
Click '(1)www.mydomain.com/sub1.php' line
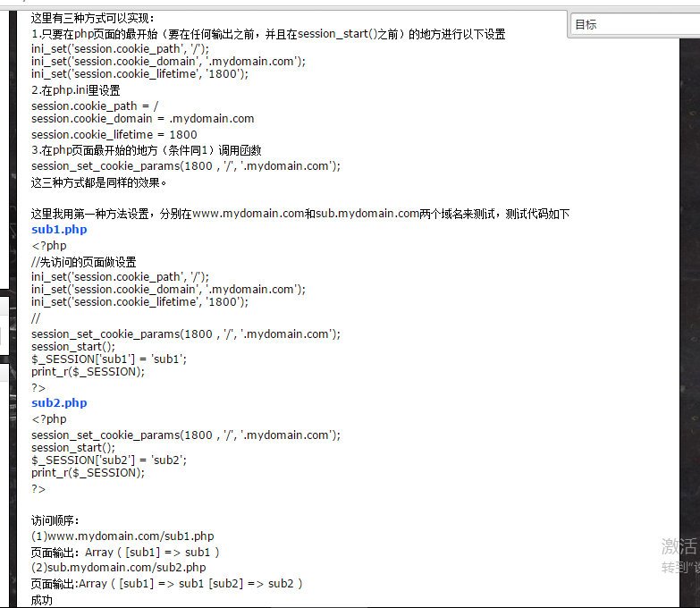click(122, 536)
